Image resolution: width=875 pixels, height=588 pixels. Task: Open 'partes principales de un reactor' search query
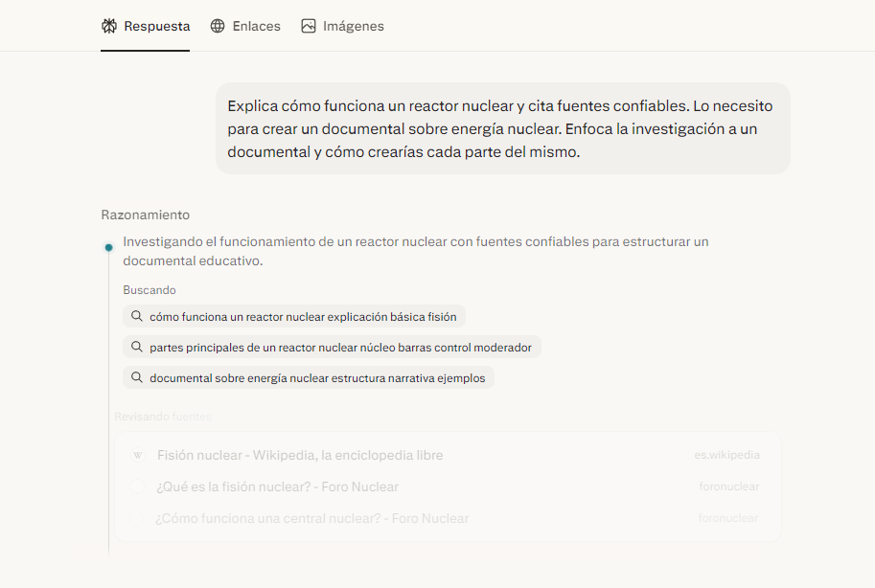tap(340, 347)
